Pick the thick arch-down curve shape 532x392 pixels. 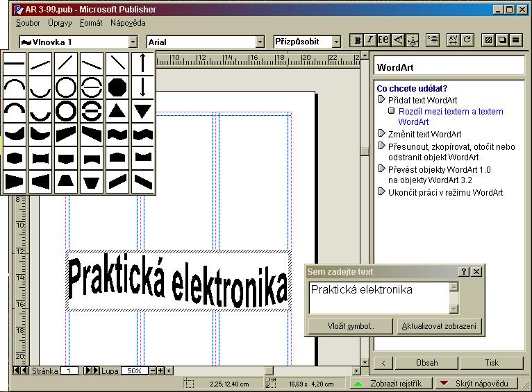point(40,111)
